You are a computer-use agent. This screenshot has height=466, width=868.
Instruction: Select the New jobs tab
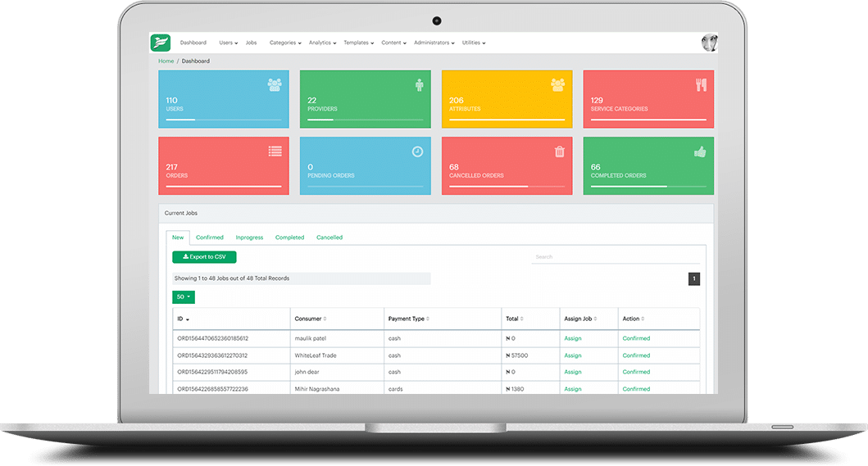click(x=178, y=238)
